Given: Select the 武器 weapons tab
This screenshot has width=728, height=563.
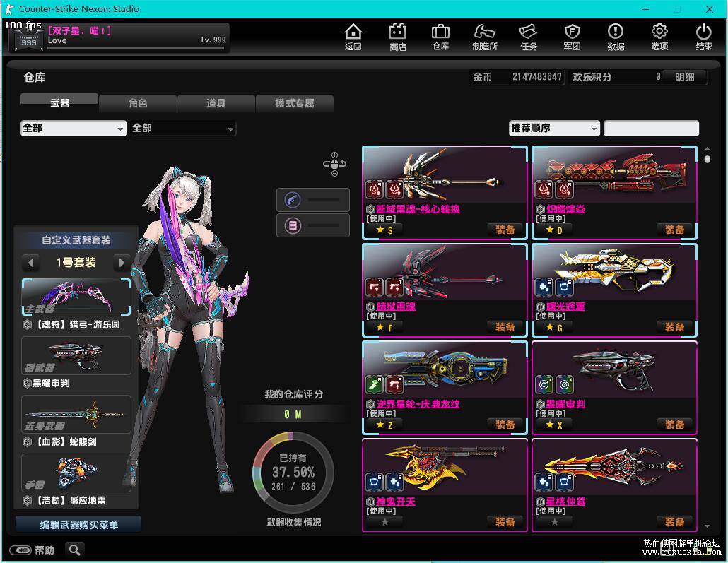Looking at the screenshot, I should click(x=59, y=103).
